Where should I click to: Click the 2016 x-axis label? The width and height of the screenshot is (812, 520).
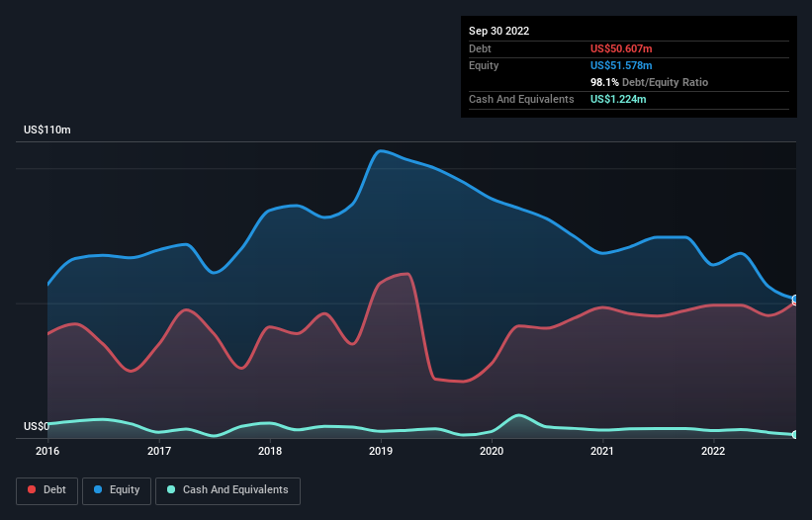[x=47, y=451]
